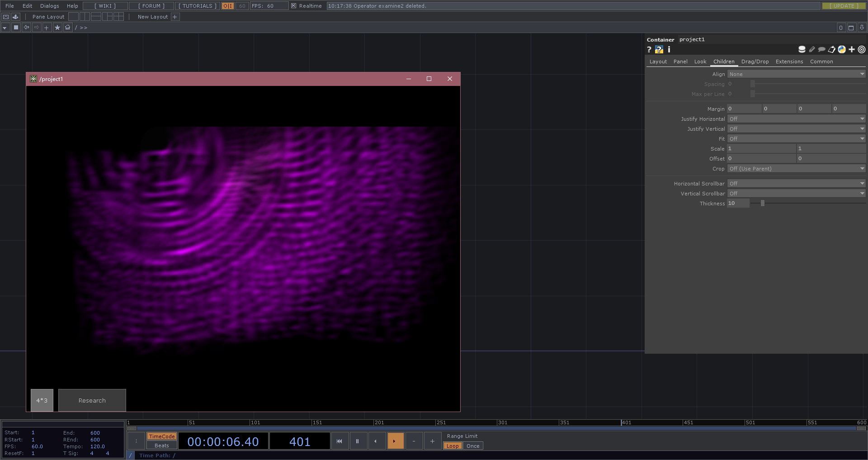Click the bullseye target icon in parameter panel

coord(861,49)
